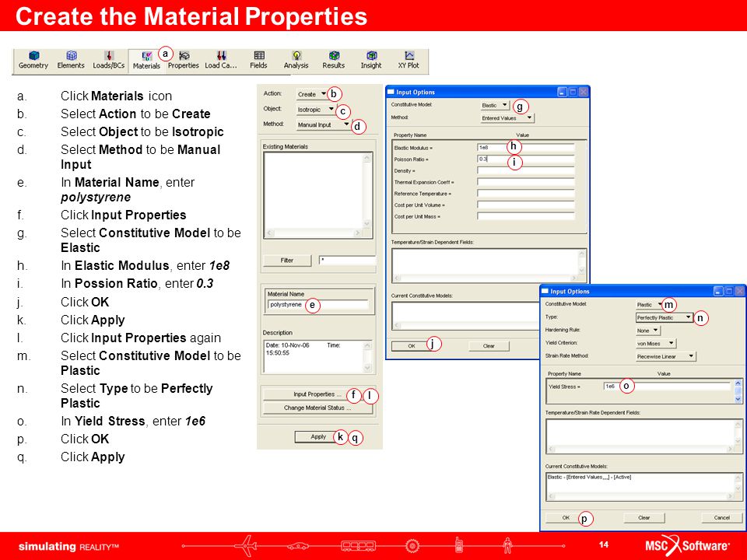Click the Cost per Unit Mass field
Viewport: 747px width, 560px height.
click(x=526, y=216)
